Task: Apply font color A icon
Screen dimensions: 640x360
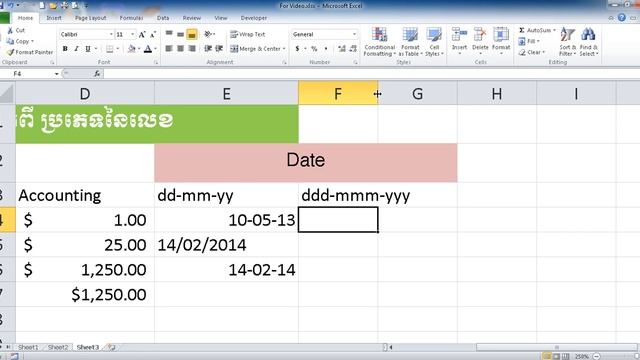Action: pos(148,49)
